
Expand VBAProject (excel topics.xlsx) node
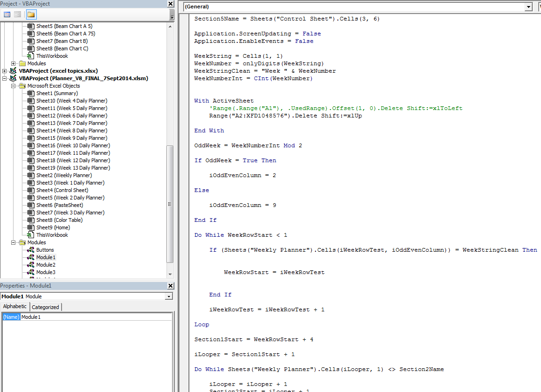pos(5,71)
